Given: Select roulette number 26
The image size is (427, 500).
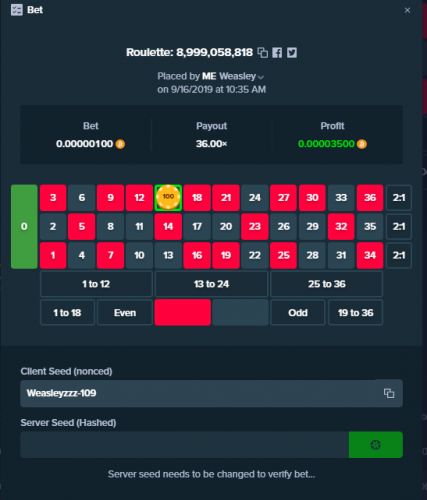Looking at the screenshot, I should click(x=284, y=227).
